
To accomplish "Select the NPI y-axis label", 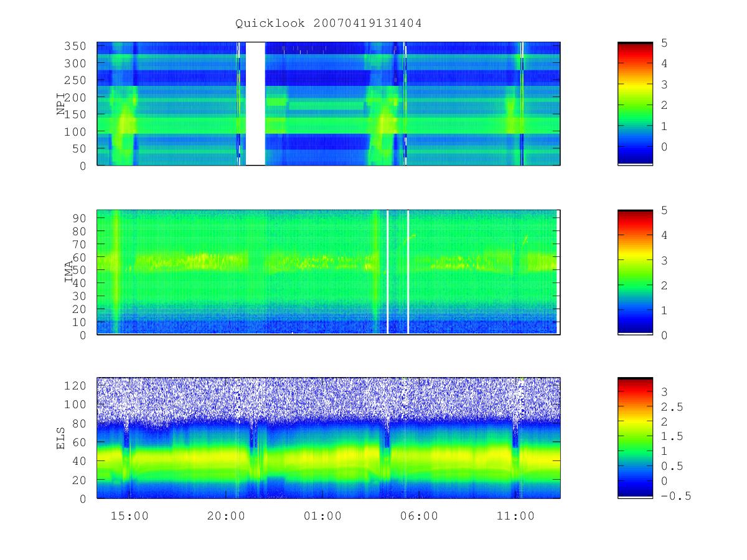I will (x=62, y=104).
